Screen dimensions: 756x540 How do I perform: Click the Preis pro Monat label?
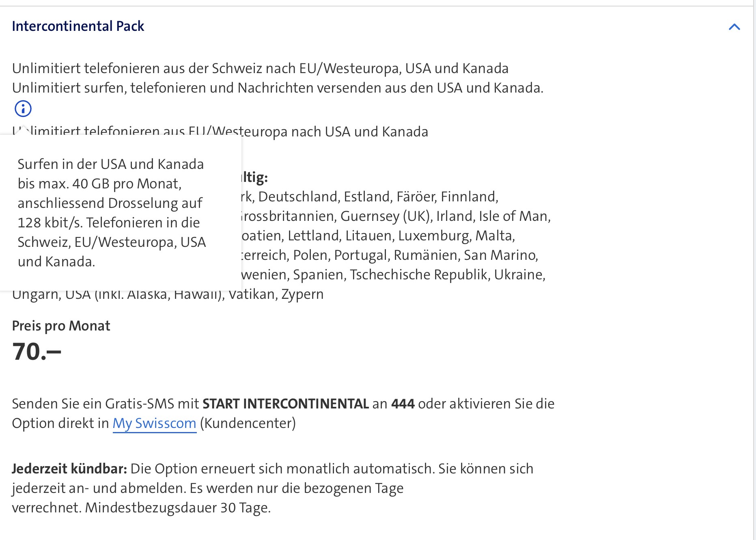(x=61, y=326)
